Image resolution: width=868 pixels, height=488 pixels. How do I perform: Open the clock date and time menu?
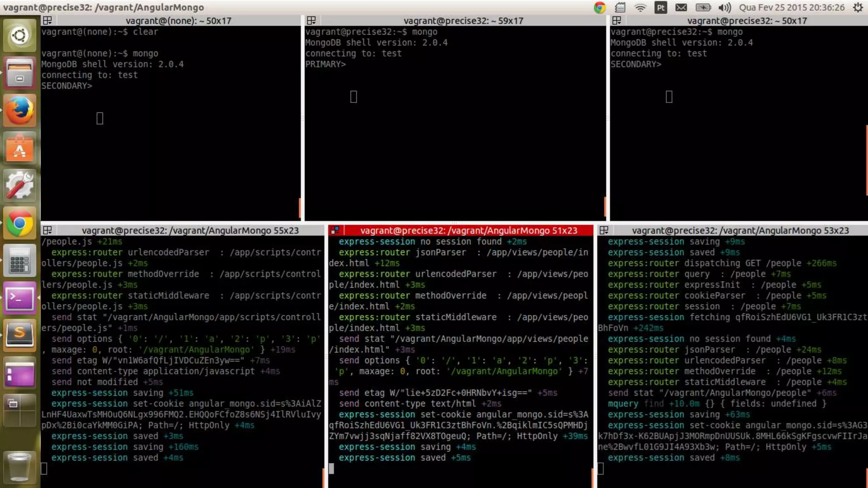[791, 8]
